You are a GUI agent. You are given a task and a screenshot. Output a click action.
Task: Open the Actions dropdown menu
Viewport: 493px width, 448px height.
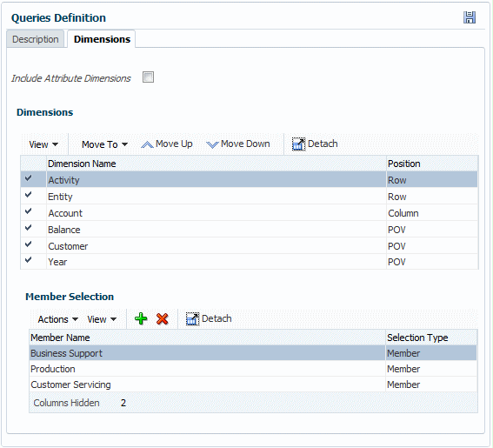pyautogui.click(x=58, y=319)
